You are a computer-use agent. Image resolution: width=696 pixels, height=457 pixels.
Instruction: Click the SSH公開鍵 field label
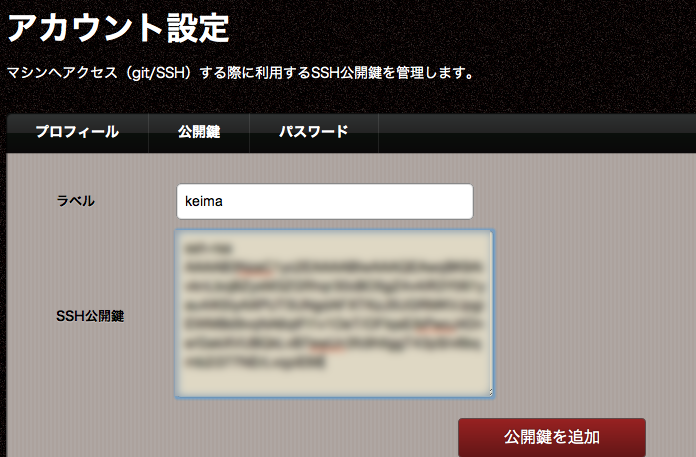click(x=90, y=316)
